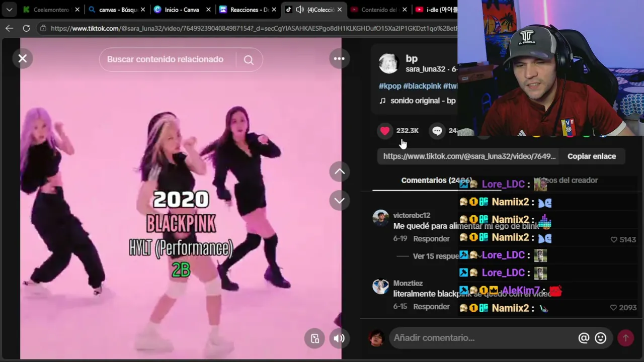Open victorebc12's profile avatar
The image size is (644, 362).
point(381,218)
